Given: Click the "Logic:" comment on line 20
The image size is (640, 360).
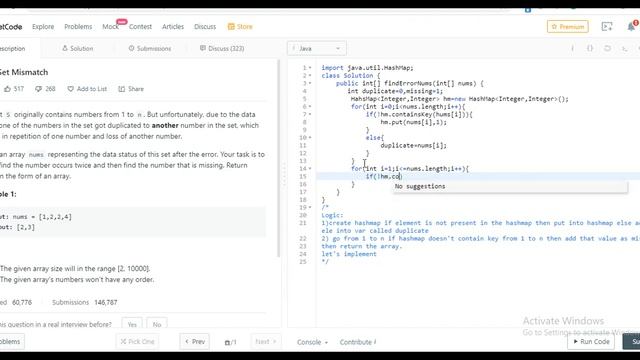Looking at the screenshot, I should tap(332, 215).
